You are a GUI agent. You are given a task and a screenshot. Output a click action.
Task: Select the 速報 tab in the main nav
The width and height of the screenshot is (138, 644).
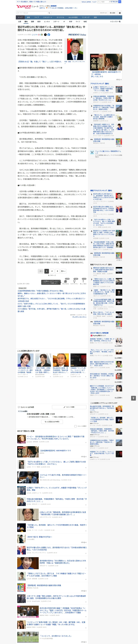[28, 17]
